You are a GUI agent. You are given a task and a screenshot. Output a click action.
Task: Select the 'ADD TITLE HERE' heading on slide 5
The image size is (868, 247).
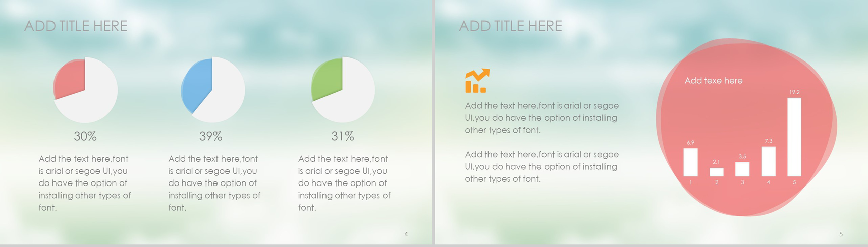pos(510,26)
